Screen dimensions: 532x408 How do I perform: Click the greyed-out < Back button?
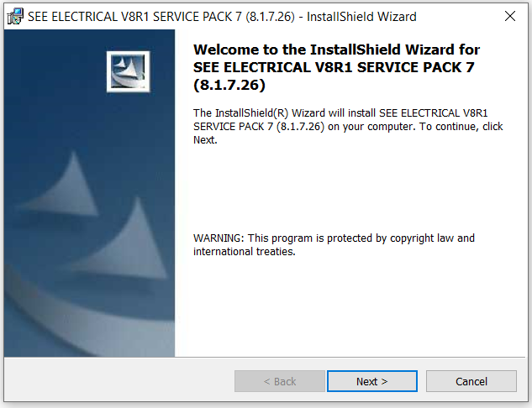point(280,381)
